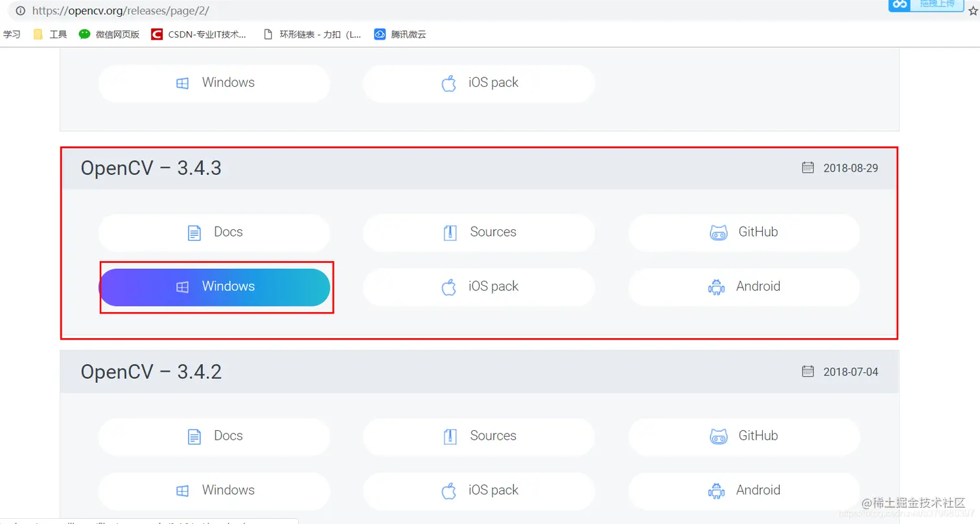
Task: Click calendar icon beside 2018-07-04
Action: pyautogui.click(x=808, y=371)
